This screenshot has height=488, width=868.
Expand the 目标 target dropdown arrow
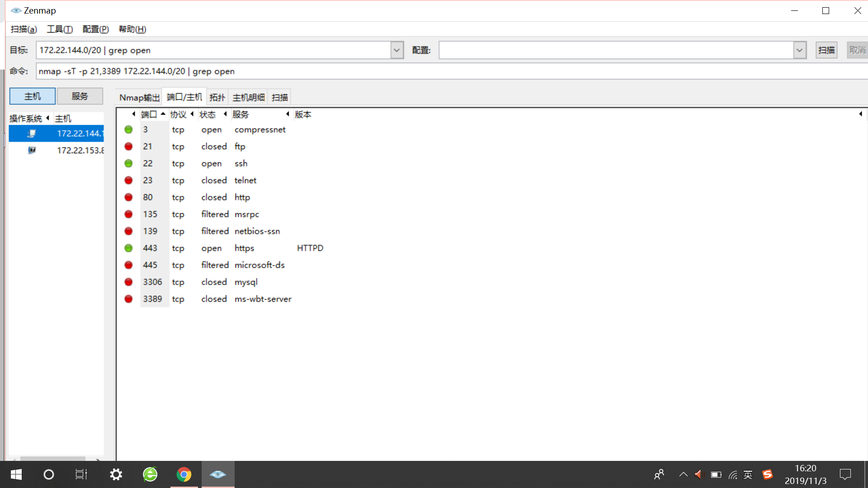pyautogui.click(x=396, y=50)
